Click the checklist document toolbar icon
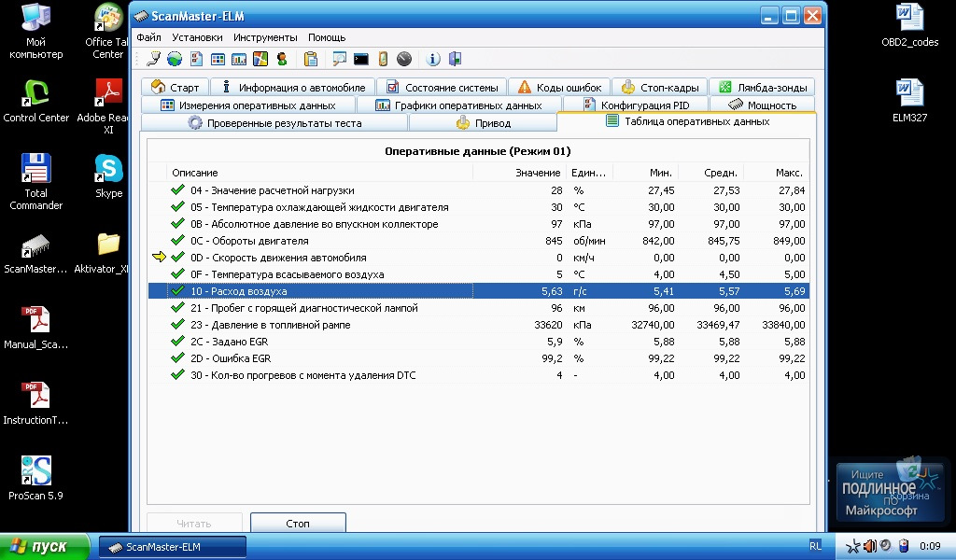 tap(196, 59)
